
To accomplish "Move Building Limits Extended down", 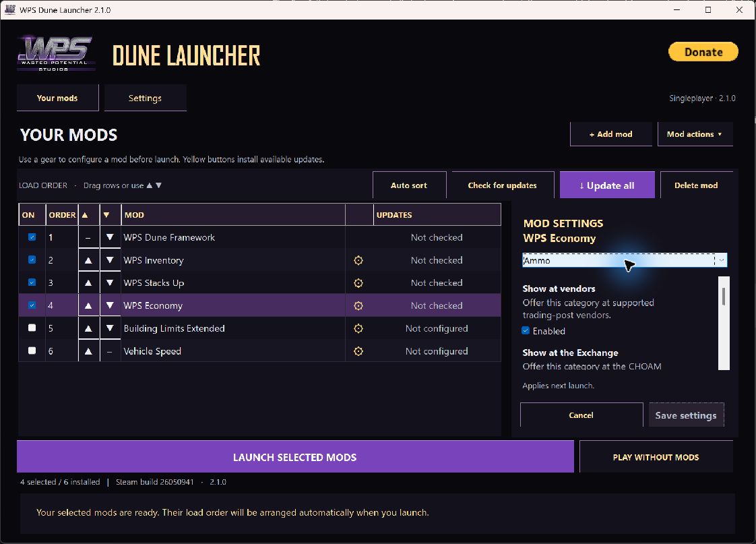I will point(110,328).
